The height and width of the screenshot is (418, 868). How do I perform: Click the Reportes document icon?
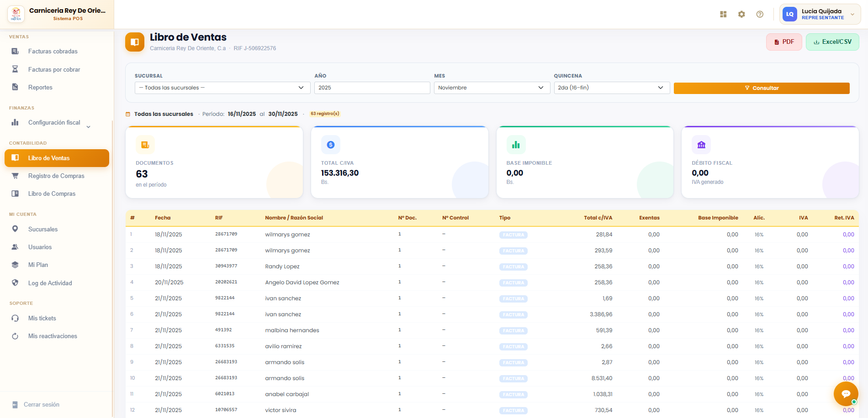click(x=15, y=87)
